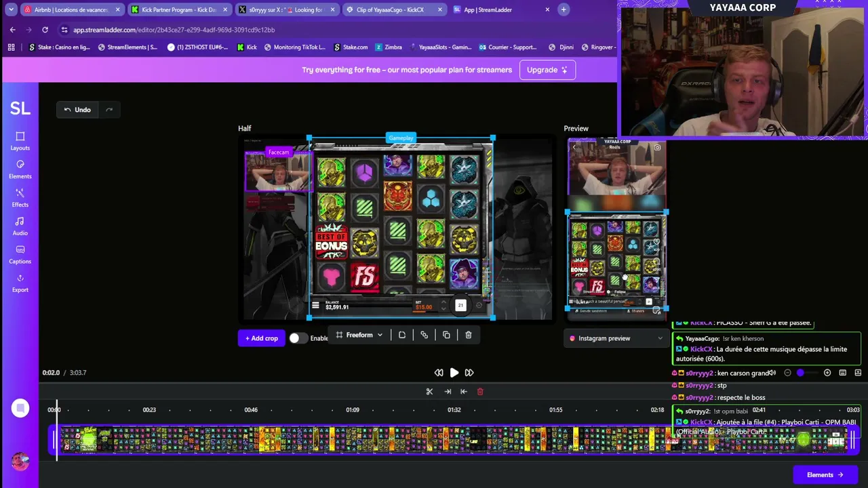Open the browser apps grid in bookmarks bar

click(x=11, y=47)
